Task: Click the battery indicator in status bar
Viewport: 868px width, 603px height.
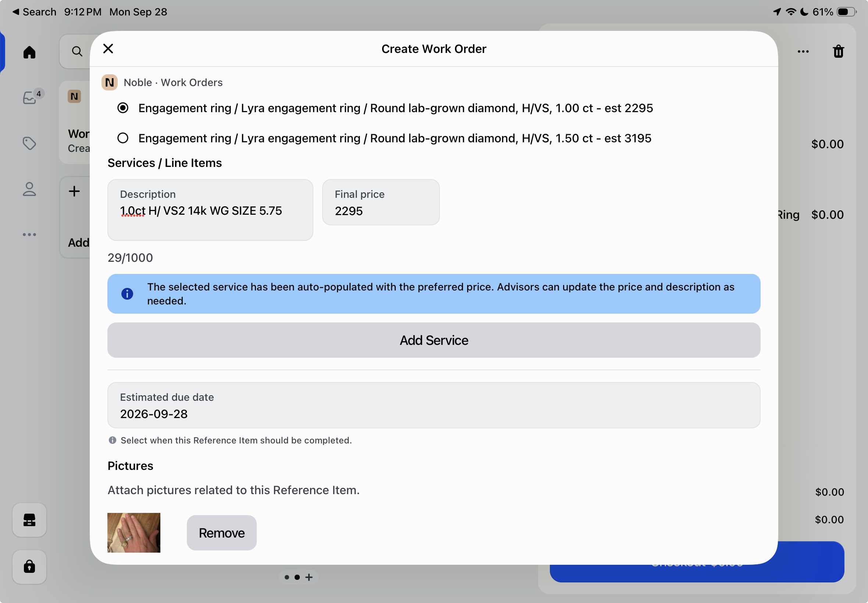Action: [846, 12]
